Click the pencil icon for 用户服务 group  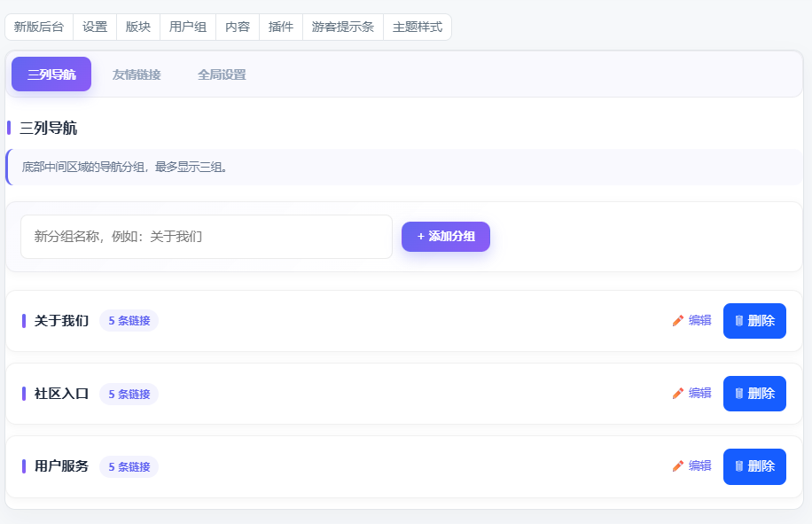(x=678, y=466)
